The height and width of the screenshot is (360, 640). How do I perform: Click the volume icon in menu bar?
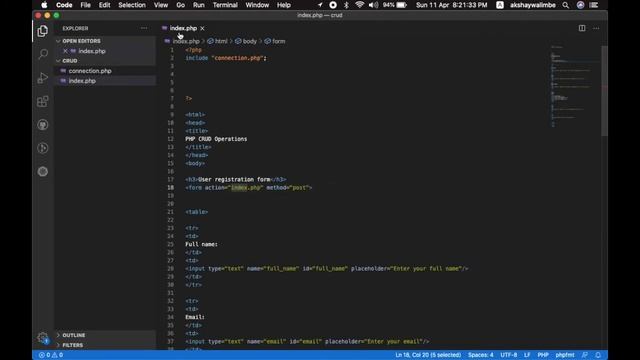coord(373,5)
